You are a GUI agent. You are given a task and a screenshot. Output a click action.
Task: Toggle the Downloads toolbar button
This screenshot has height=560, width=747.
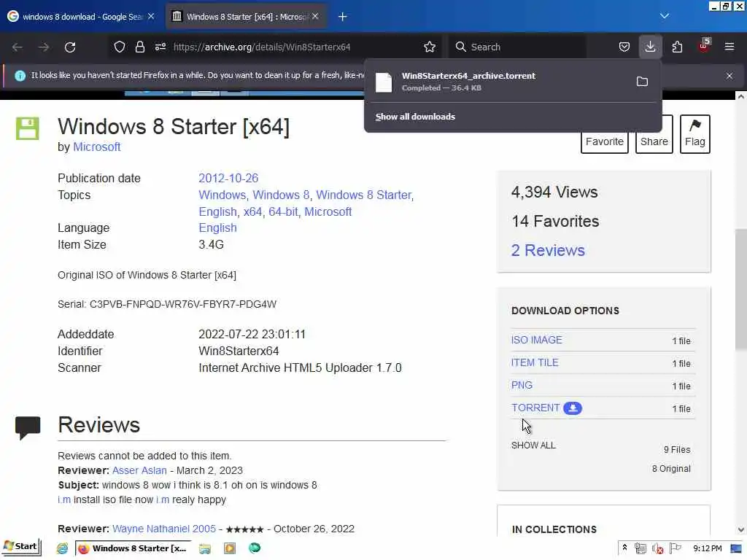pos(650,47)
